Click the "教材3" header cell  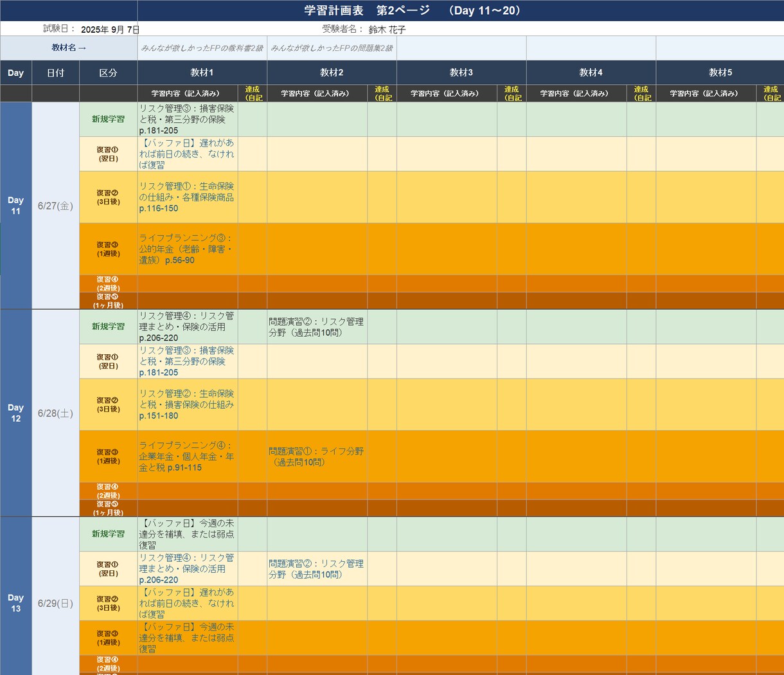point(462,73)
